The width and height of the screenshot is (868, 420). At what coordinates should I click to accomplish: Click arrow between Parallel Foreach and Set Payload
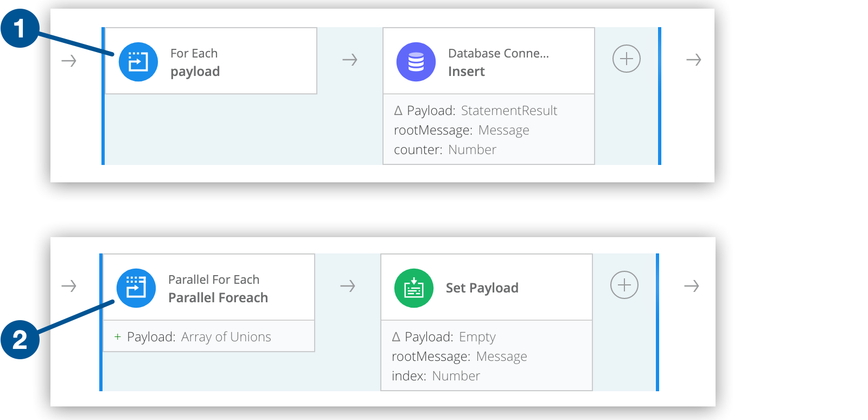348,286
